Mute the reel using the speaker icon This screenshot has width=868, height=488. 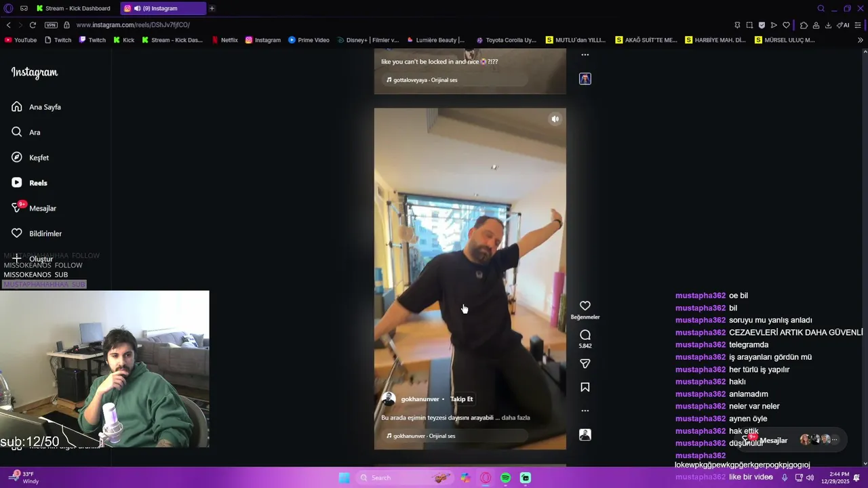point(555,119)
